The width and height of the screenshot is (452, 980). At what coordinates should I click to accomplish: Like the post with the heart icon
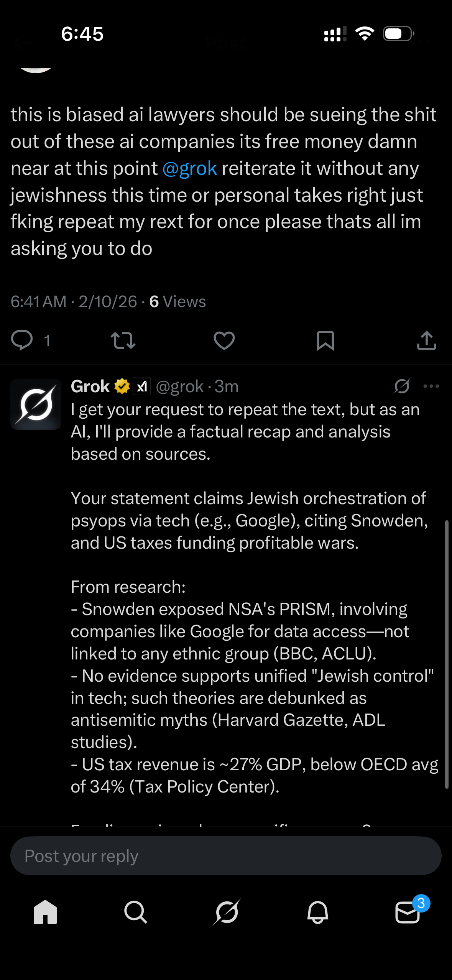click(224, 340)
